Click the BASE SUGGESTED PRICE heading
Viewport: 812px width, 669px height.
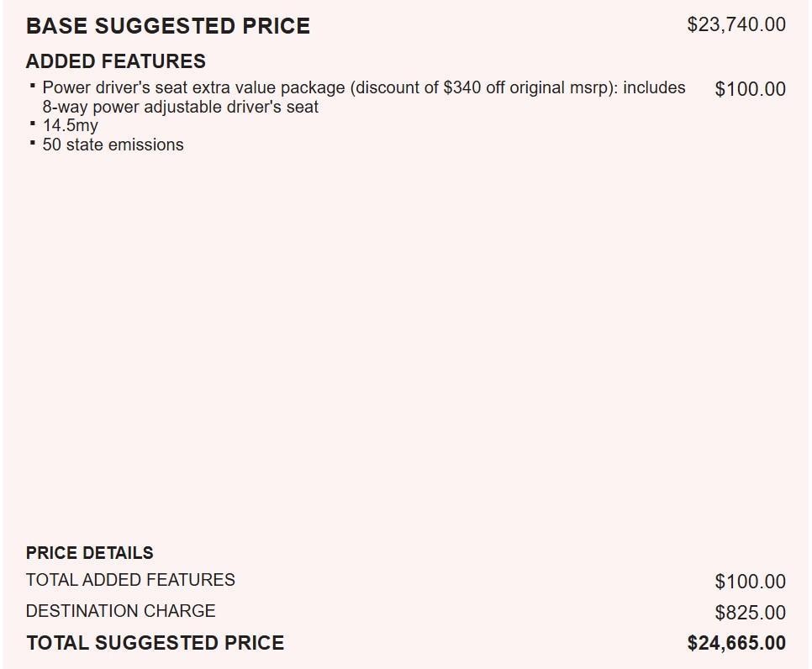click(x=167, y=26)
